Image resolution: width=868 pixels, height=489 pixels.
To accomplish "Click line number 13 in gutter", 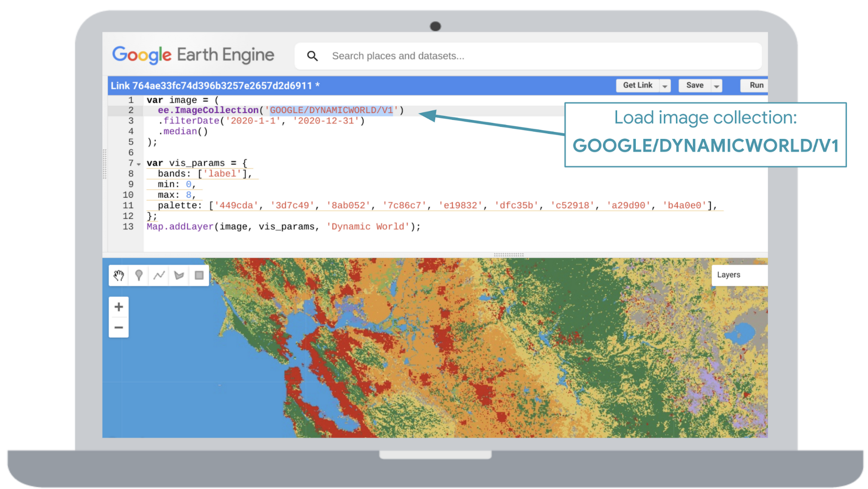I will click(128, 226).
